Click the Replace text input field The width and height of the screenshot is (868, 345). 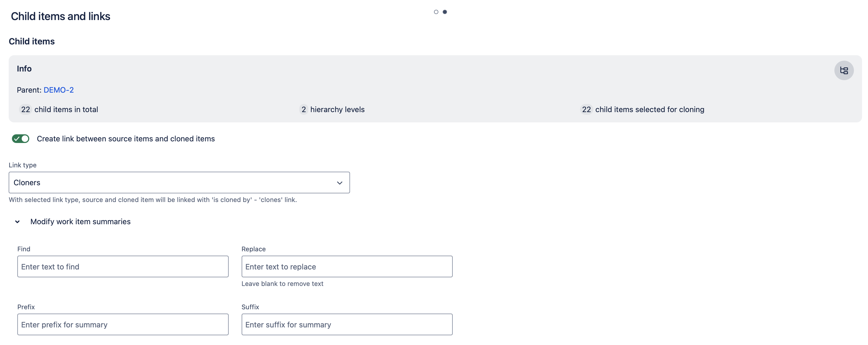(347, 266)
